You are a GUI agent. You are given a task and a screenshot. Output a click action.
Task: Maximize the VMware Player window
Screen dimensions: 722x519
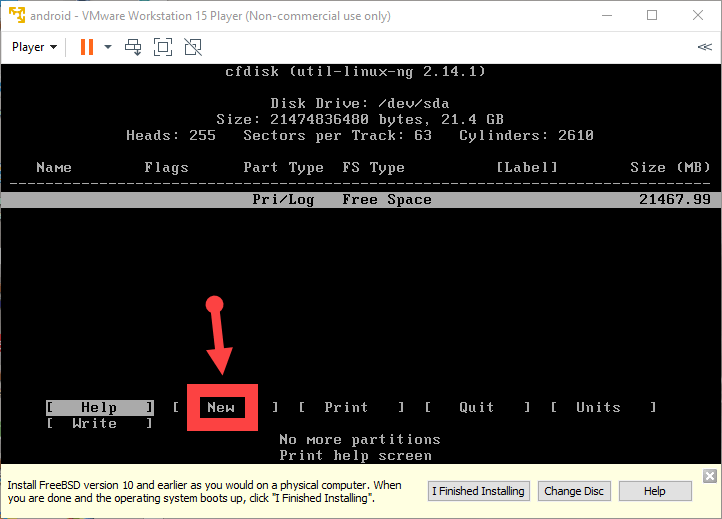(652, 15)
